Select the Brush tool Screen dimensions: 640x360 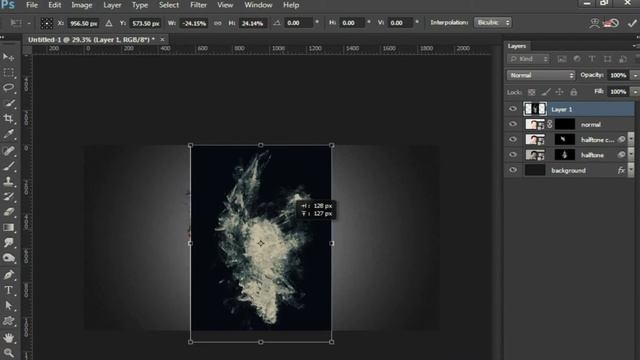[8, 166]
